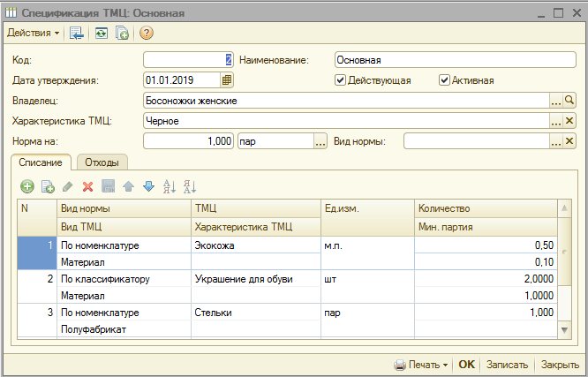Screen dimensions: 588x377
Task: Sort rows descending in the table toolbar
Action: [x=190, y=186]
